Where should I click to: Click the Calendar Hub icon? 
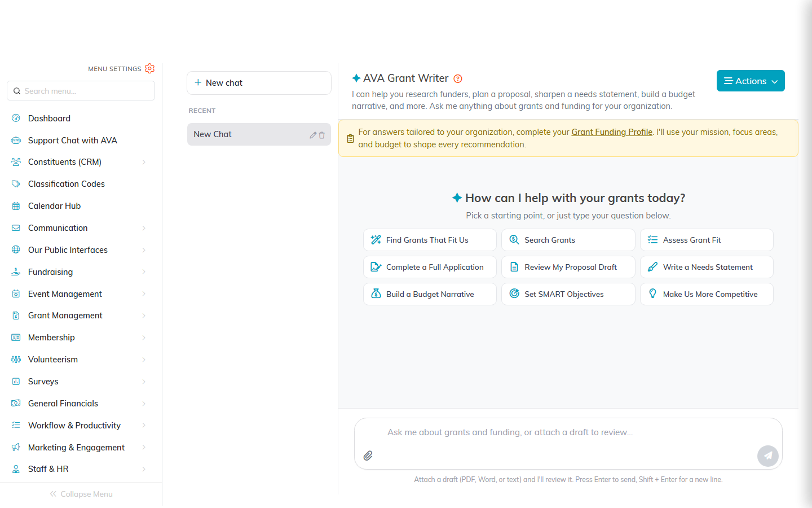click(16, 206)
